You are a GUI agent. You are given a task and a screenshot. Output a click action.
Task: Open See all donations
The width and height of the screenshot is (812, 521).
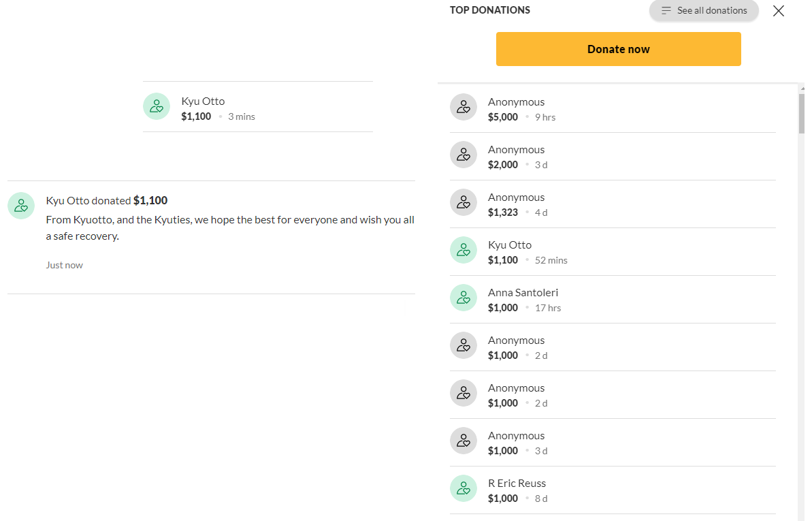click(x=704, y=10)
